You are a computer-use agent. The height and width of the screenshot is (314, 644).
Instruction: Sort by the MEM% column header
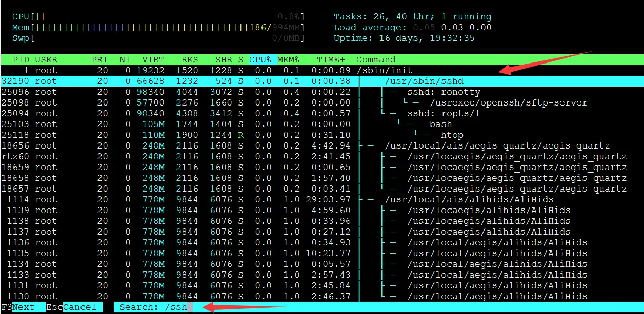click(288, 59)
